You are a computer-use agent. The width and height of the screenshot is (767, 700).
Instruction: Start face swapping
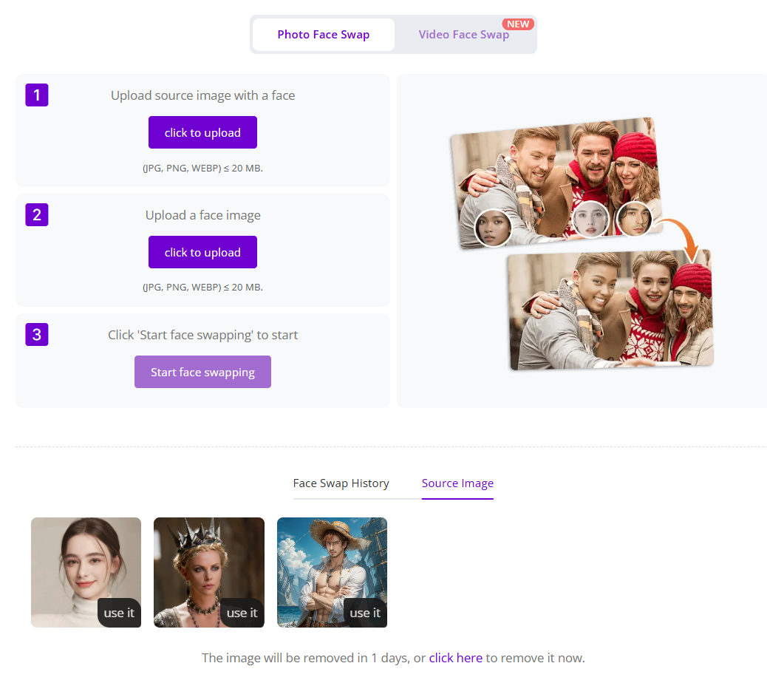202,372
